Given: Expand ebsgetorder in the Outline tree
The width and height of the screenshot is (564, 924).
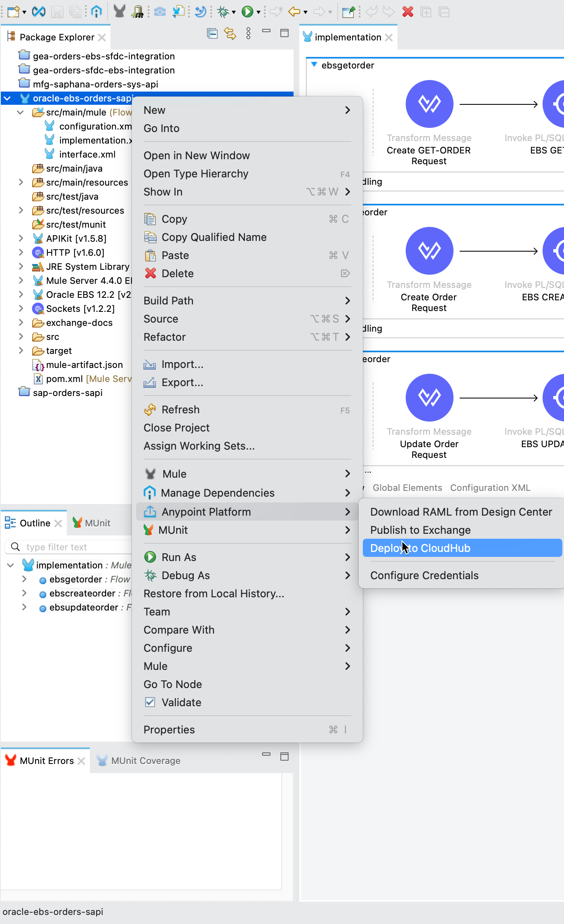Looking at the screenshot, I should click(24, 579).
